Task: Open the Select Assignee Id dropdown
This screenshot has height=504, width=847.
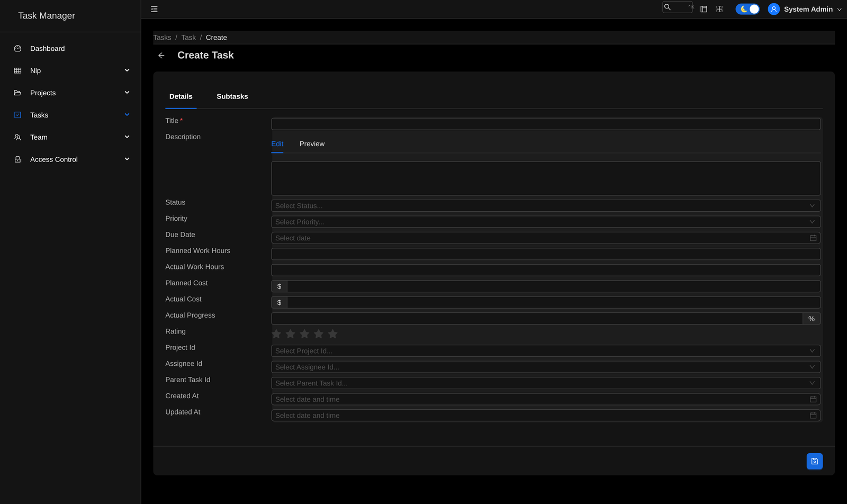Action: (546, 367)
